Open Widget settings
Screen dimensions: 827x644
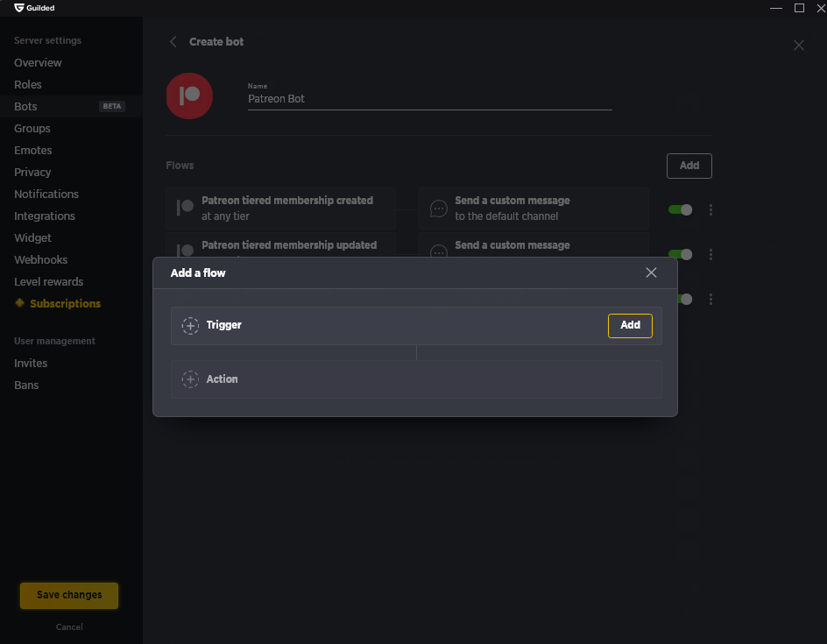(x=32, y=237)
